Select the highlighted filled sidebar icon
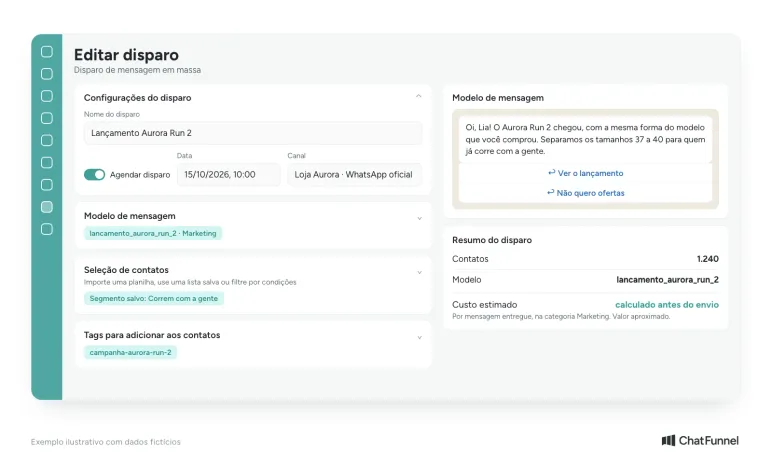Viewport: 772px width, 463px height. click(x=47, y=207)
